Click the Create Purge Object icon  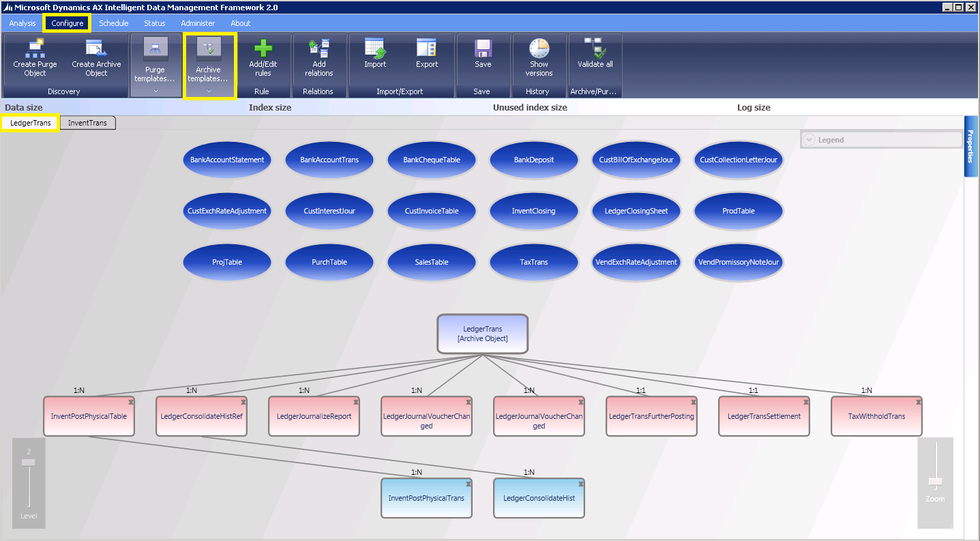coord(34,58)
